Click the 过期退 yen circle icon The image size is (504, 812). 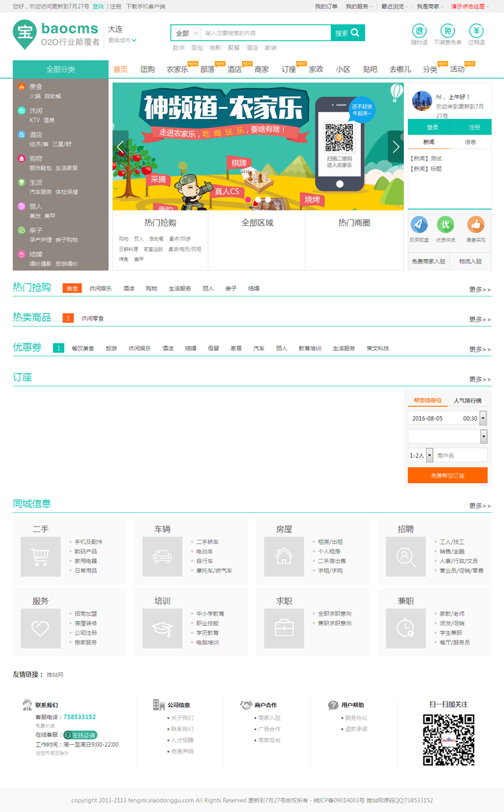click(476, 31)
